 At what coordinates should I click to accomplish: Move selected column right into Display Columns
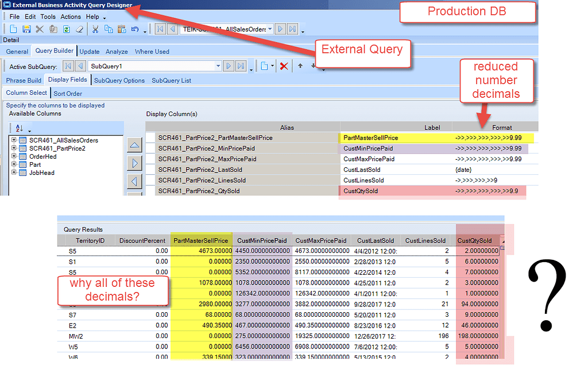click(134, 163)
